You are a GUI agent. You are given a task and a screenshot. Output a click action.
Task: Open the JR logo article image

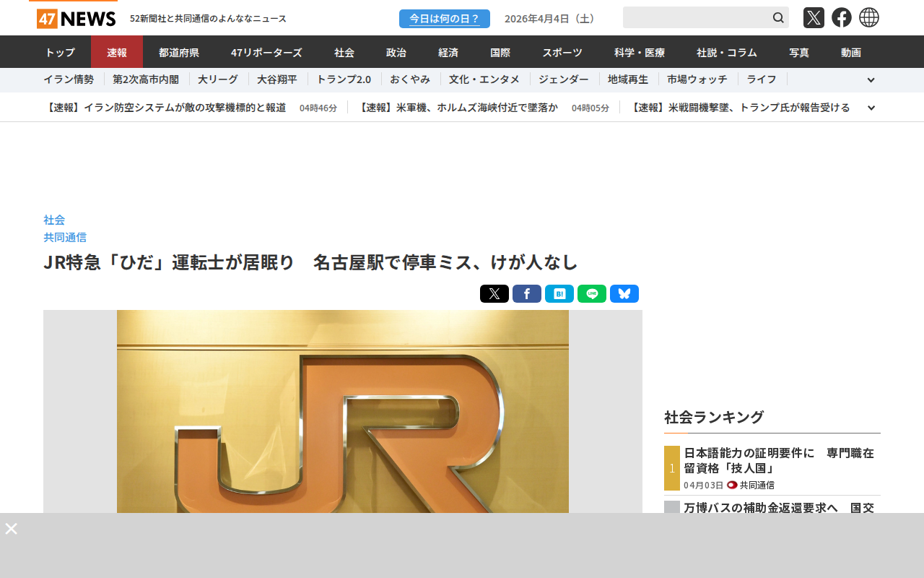(x=343, y=412)
